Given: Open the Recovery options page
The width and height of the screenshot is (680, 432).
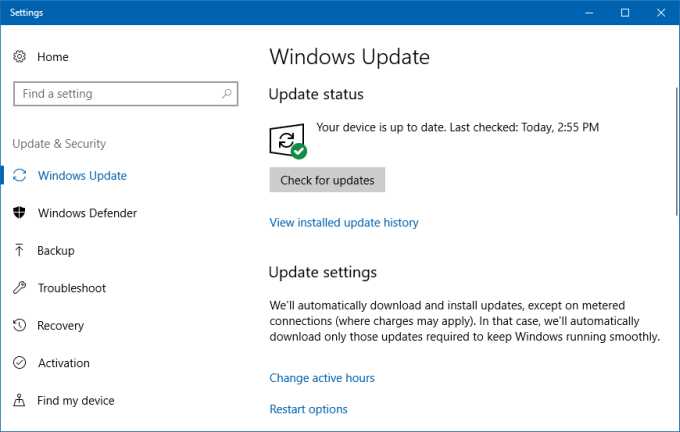Looking at the screenshot, I should 61,326.
